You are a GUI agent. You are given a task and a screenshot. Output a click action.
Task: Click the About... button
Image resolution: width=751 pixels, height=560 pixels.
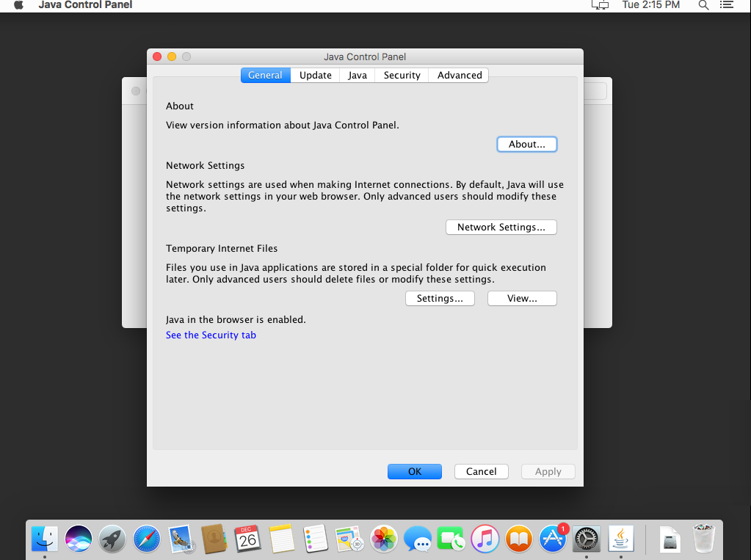point(527,144)
